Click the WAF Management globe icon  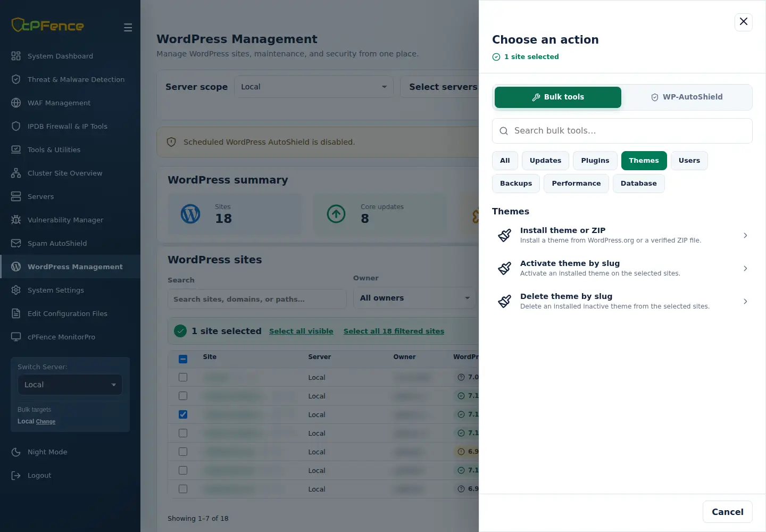coord(16,103)
